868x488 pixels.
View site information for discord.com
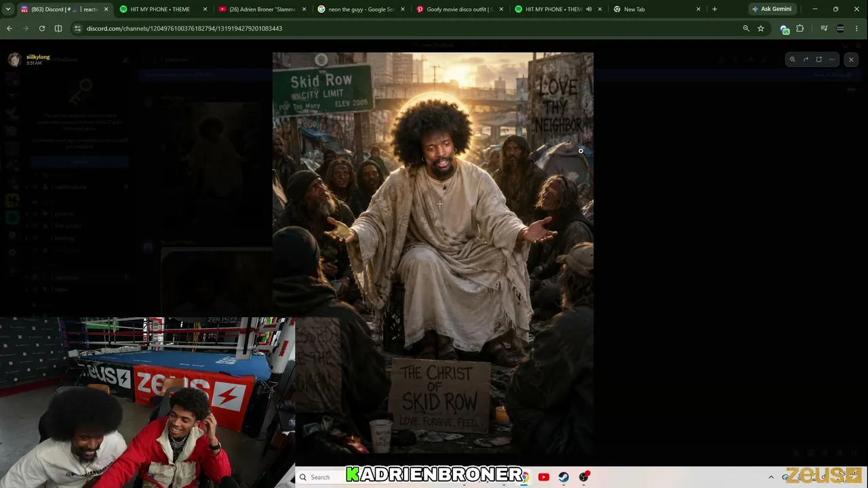[77, 28]
